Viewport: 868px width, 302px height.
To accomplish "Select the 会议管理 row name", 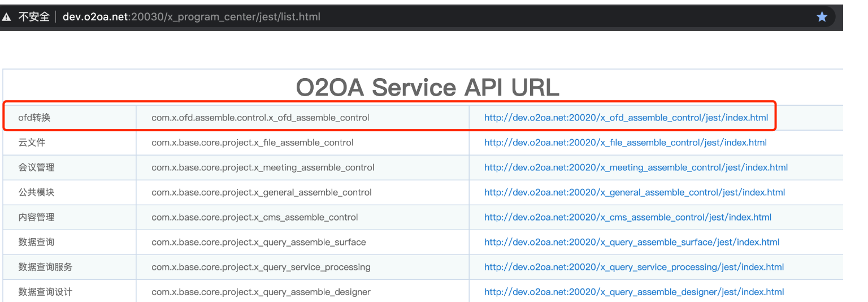I will tap(36, 167).
